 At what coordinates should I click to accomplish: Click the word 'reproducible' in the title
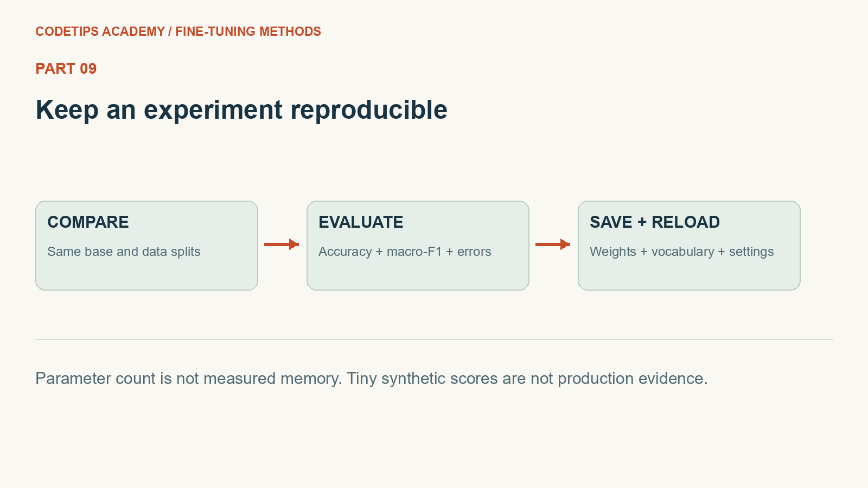[369, 110]
